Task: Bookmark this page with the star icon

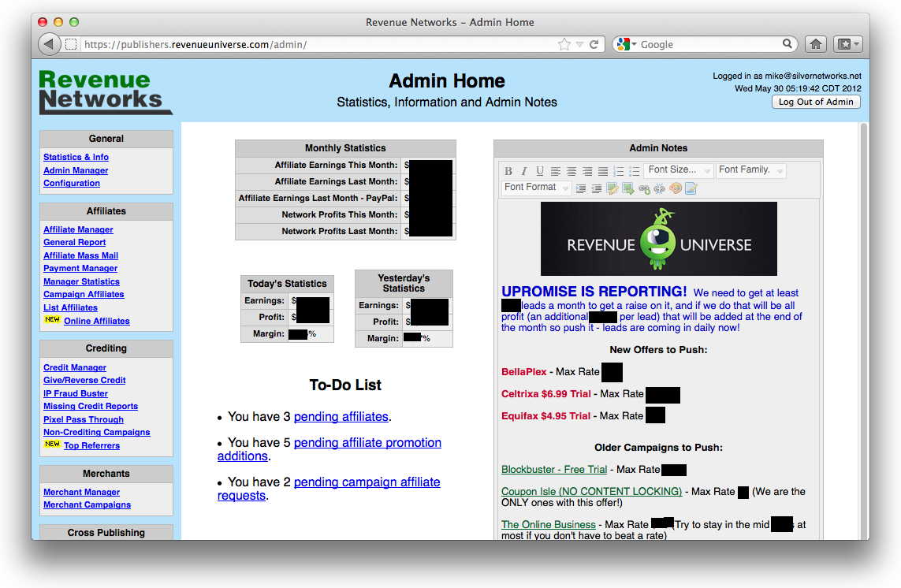Action: tap(564, 44)
